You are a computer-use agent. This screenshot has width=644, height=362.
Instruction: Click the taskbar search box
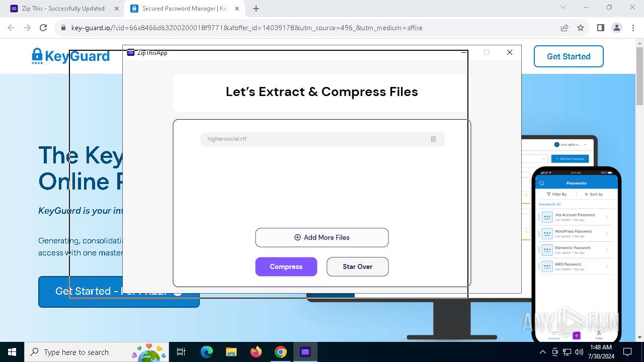pos(97,352)
